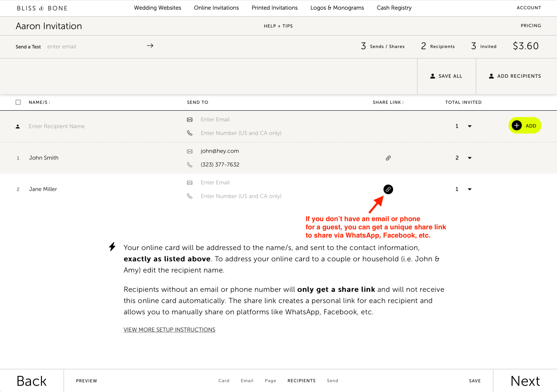The width and height of the screenshot is (557, 392).
Task: Click the Bliss & Bone logo
Action: tap(42, 8)
